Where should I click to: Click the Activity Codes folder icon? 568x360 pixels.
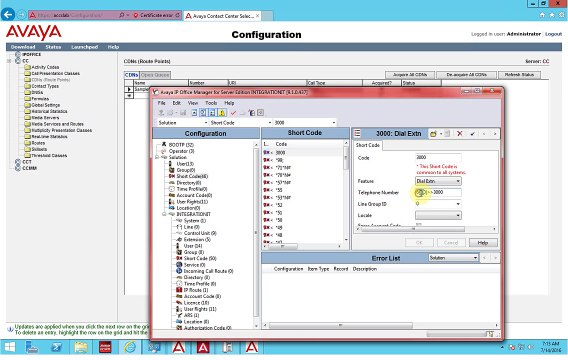pos(27,67)
